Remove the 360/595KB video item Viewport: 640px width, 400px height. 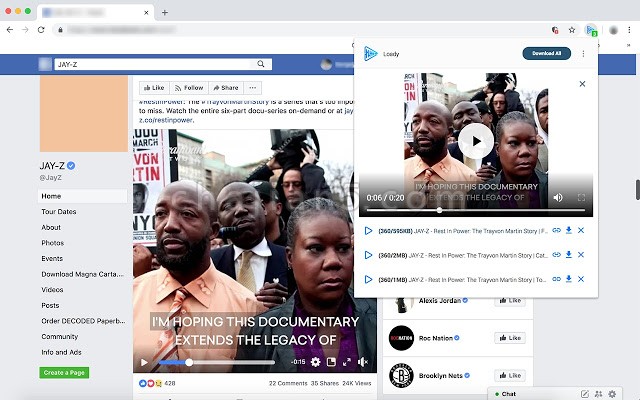(581, 230)
